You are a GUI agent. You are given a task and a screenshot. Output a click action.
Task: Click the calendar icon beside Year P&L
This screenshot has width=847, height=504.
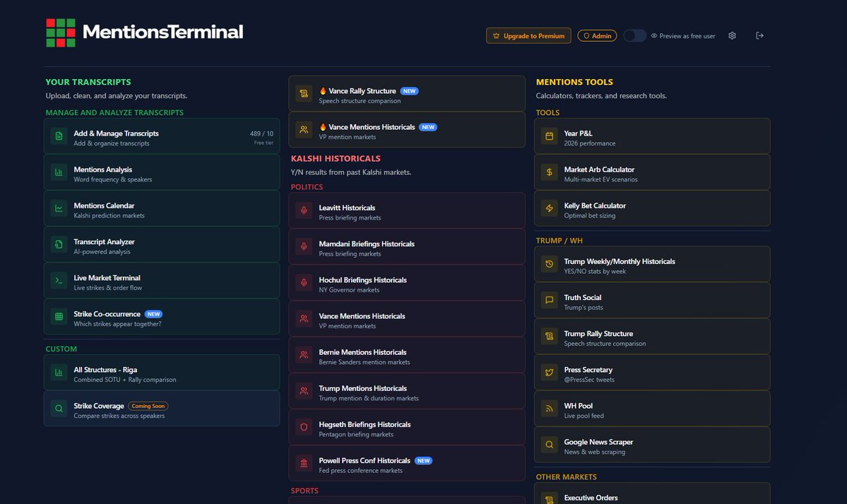coord(550,136)
